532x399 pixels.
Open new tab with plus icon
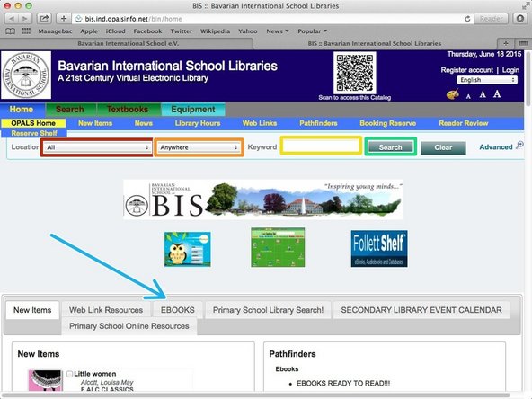point(506,43)
